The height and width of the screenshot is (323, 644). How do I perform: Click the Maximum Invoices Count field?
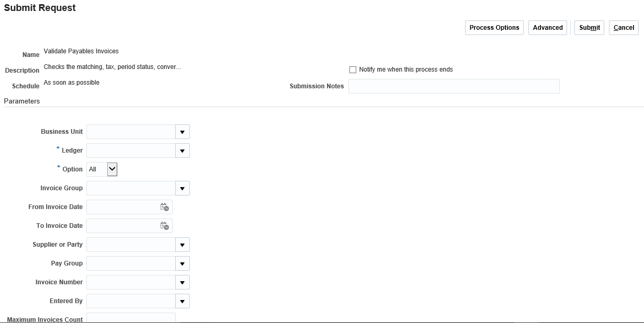131,318
